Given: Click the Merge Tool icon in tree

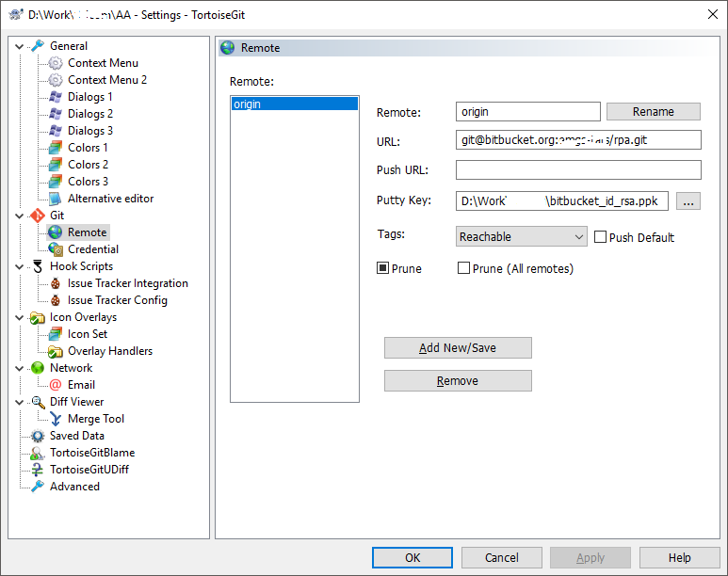Looking at the screenshot, I should point(56,419).
